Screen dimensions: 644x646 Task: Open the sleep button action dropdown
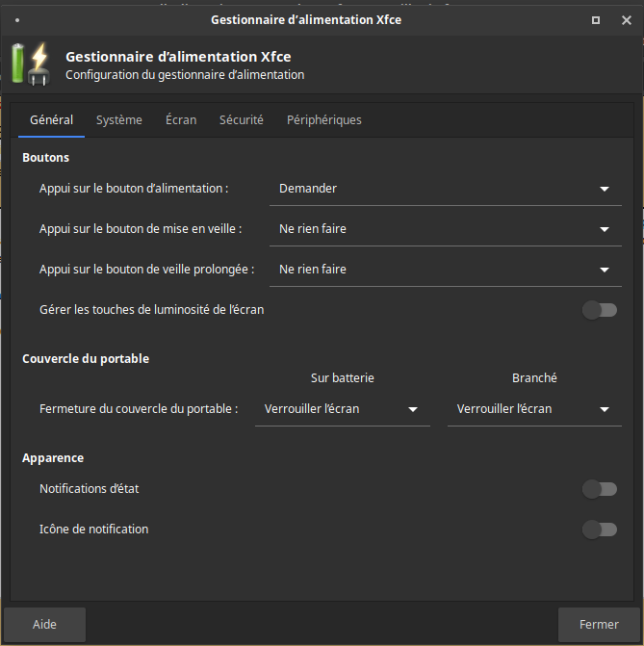tap(446, 229)
